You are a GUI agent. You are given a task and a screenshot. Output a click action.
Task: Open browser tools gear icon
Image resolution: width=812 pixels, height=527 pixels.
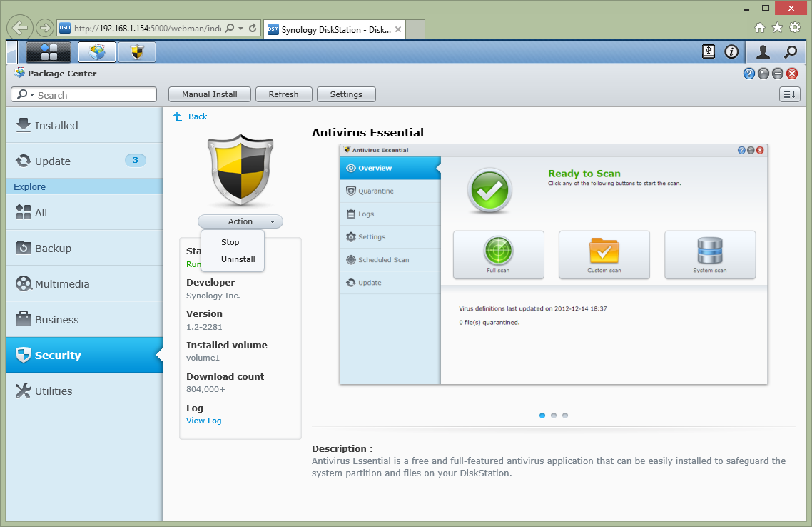pos(795,27)
